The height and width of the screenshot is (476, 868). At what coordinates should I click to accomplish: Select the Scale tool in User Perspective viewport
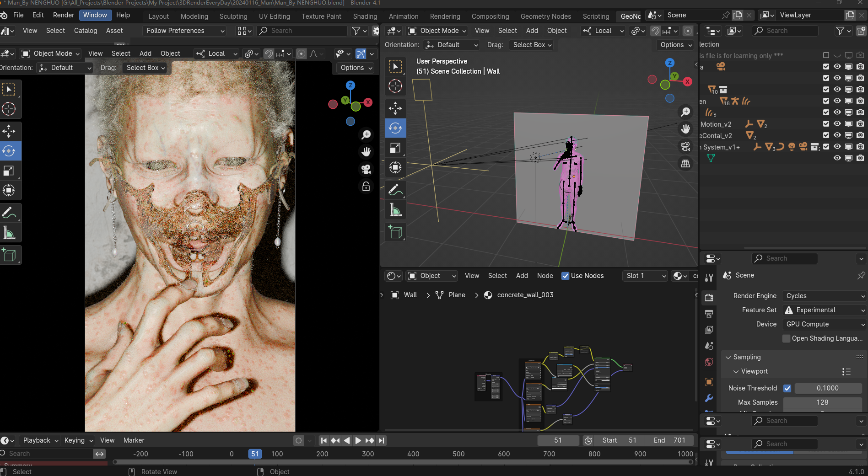pos(395,148)
